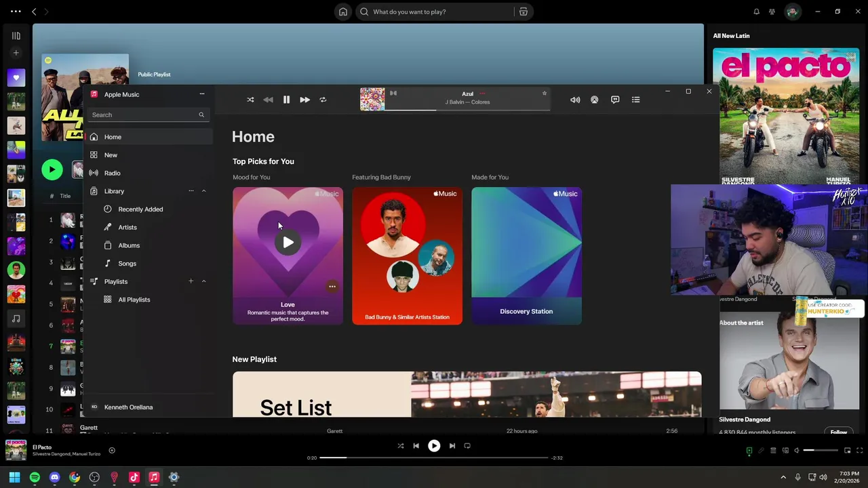This screenshot has width=868, height=488.
Task: Toggle repeat in Apple Music
Action: pos(323,100)
